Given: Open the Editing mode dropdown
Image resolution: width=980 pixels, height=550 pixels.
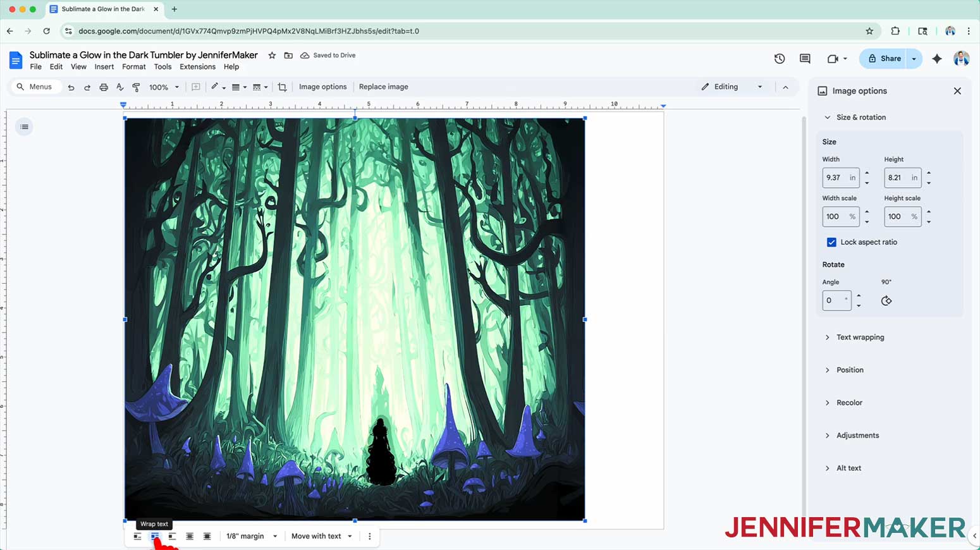Looking at the screenshot, I should click(x=732, y=87).
